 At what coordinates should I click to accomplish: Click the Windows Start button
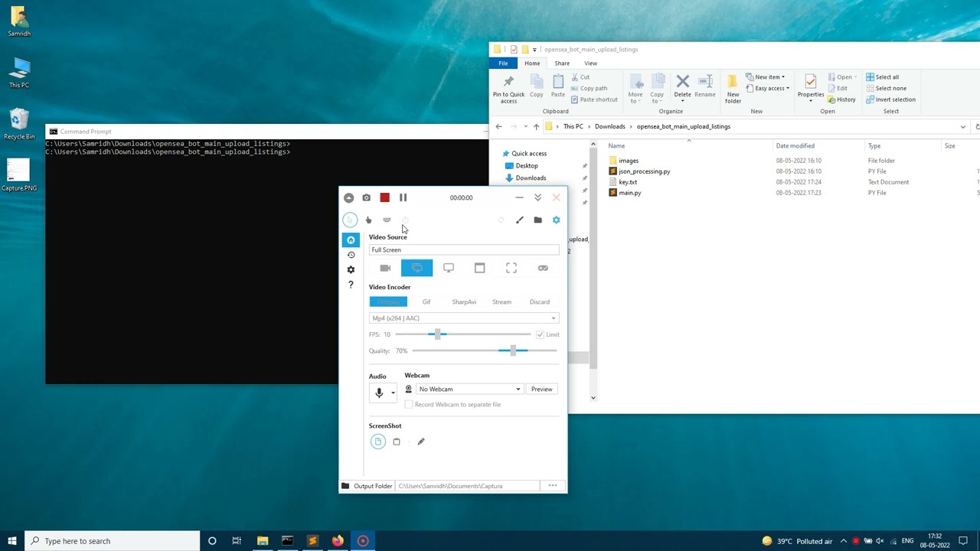(12, 541)
